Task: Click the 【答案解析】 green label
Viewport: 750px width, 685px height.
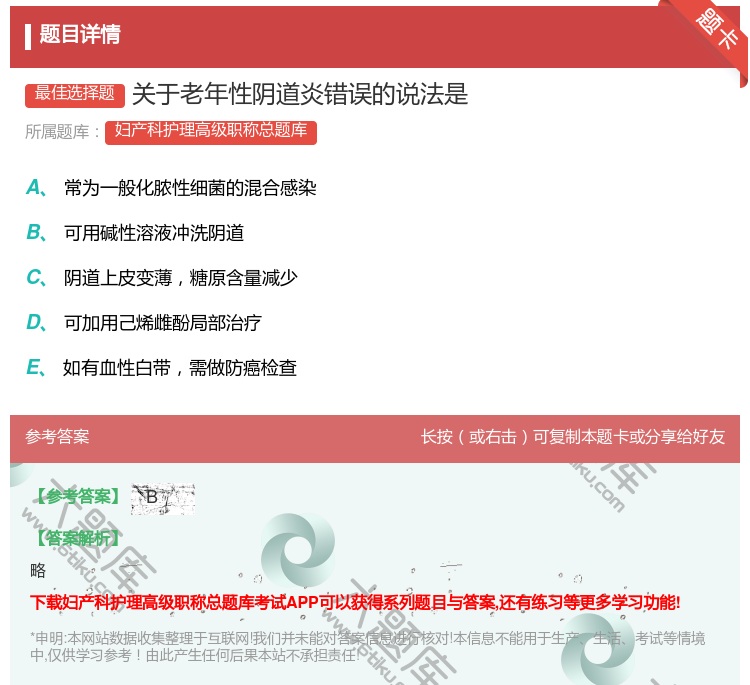Action: click(x=79, y=538)
